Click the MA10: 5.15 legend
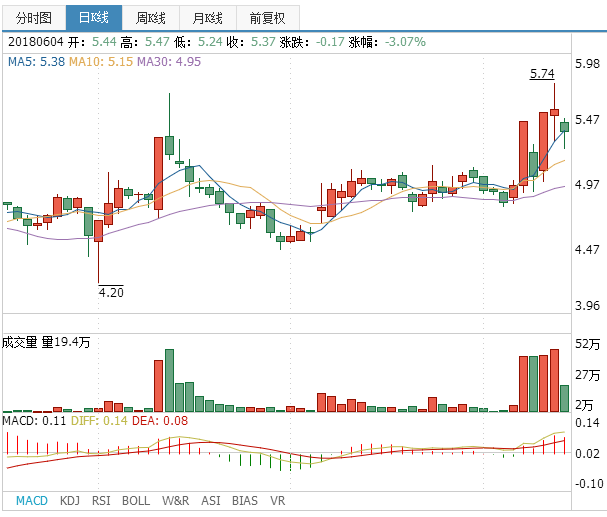Image resolution: width=607 pixels, height=517 pixels. 101,62
